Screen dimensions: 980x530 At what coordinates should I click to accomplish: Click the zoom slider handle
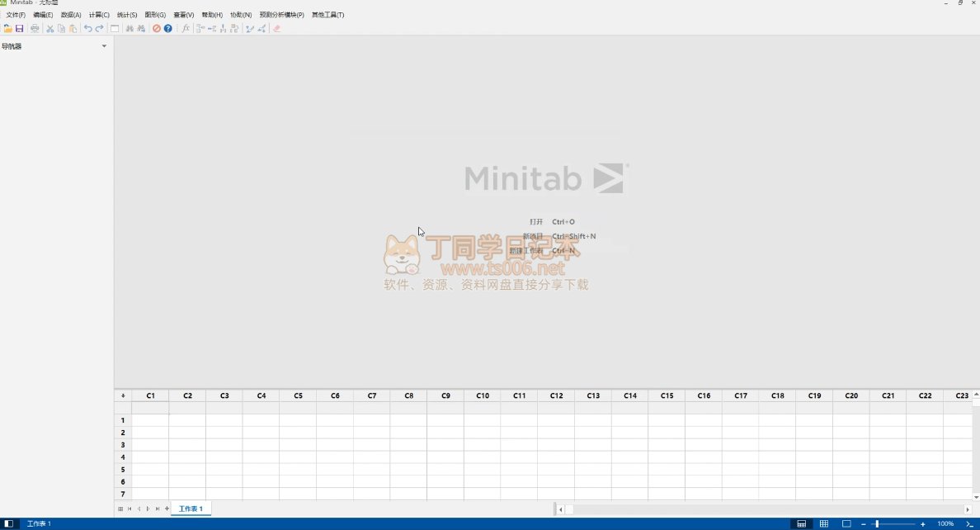[x=877, y=523]
